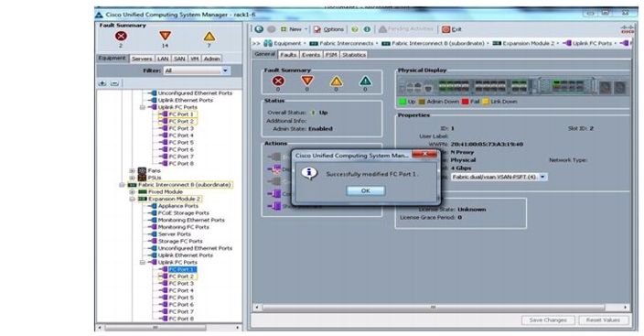Click the major fault icon in General tab
The height and width of the screenshot is (336, 644).
307,81
